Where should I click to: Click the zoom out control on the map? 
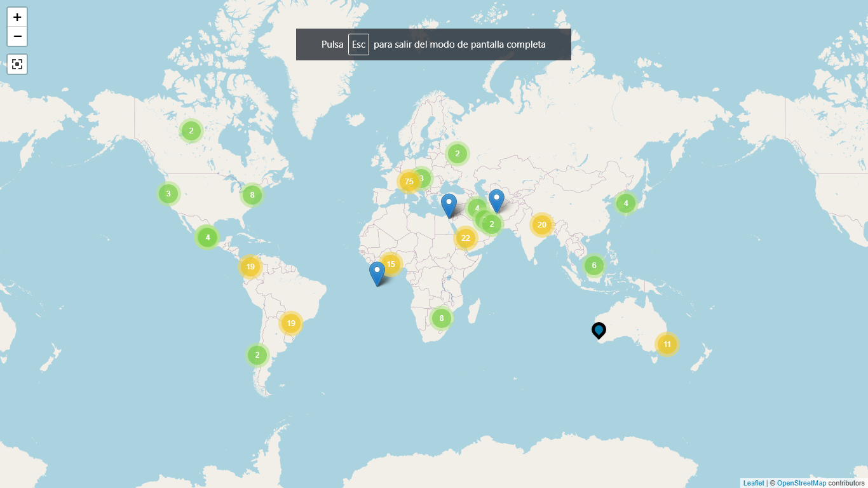pyautogui.click(x=17, y=36)
